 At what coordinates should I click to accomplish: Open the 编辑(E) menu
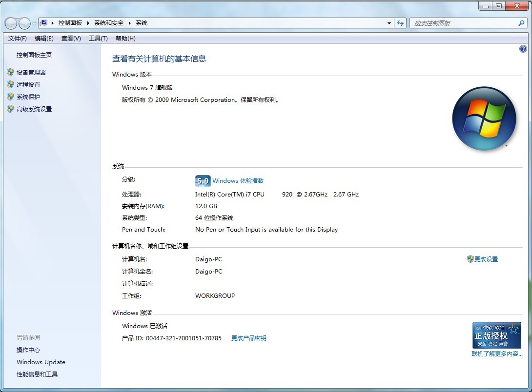point(44,39)
